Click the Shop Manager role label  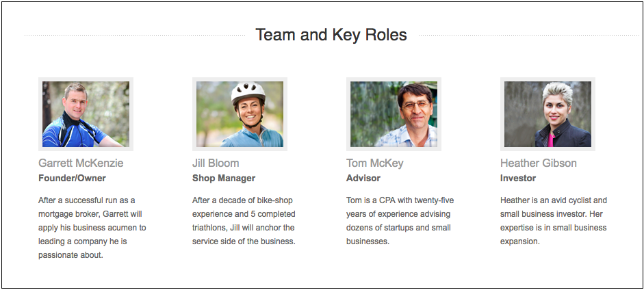(x=224, y=178)
